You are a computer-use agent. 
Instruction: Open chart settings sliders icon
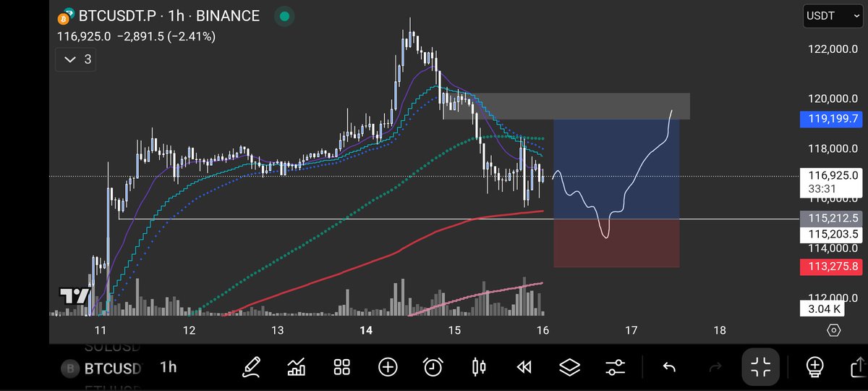pyautogui.click(x=616, y=367)
